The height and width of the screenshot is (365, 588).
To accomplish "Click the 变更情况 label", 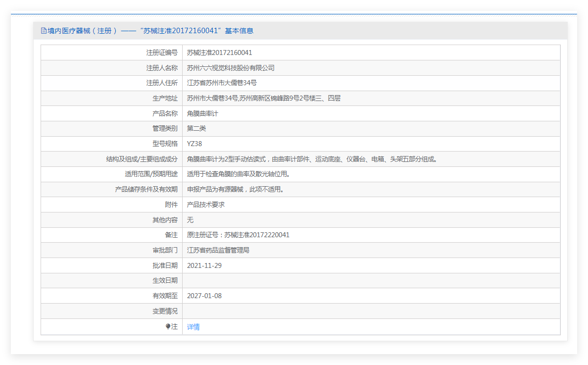I will pyautogui.click(x=165, y=312).
